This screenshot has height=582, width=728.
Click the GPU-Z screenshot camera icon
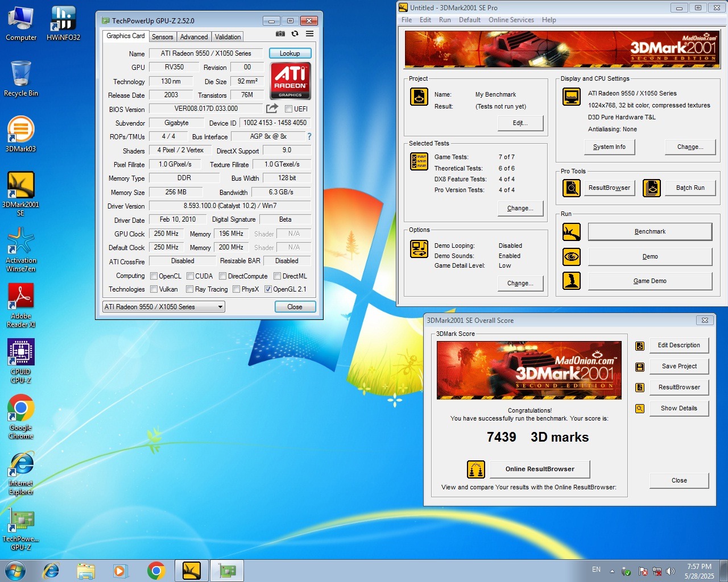(x=280, y=34)
